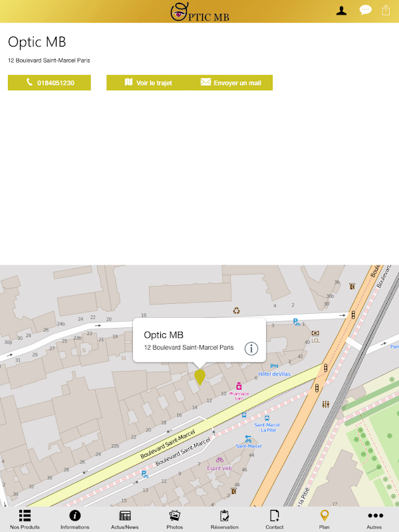Click the yellow map location pin
The height and width of the screenshot is (532, 399).
pos(200,377)
